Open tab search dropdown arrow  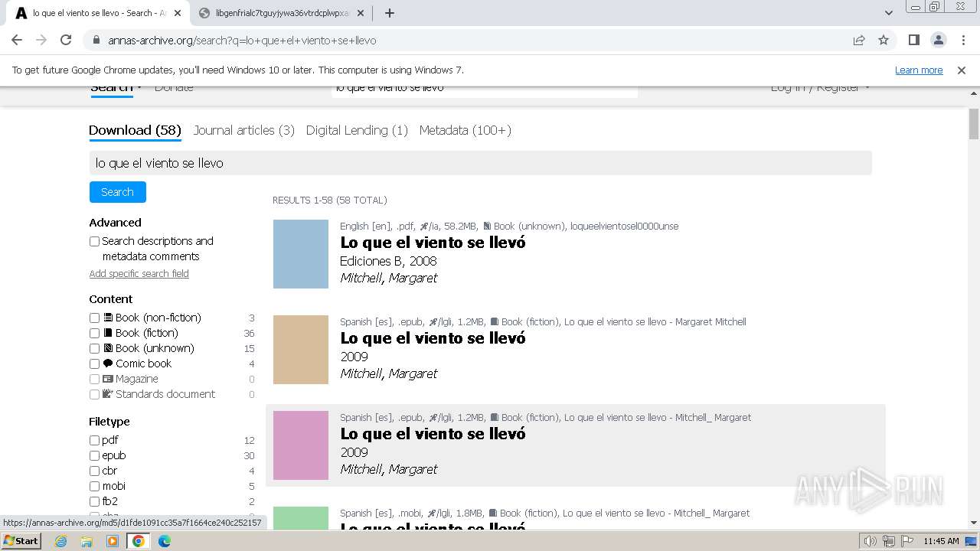point(889,13)
